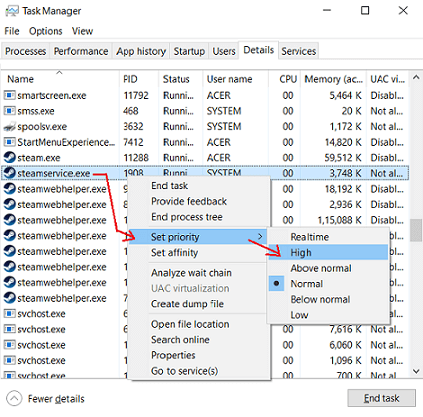423x417 pixels.
Task: Click the Fewer details arrow icon
Action: pyautogui.click(x=14, y=398)
